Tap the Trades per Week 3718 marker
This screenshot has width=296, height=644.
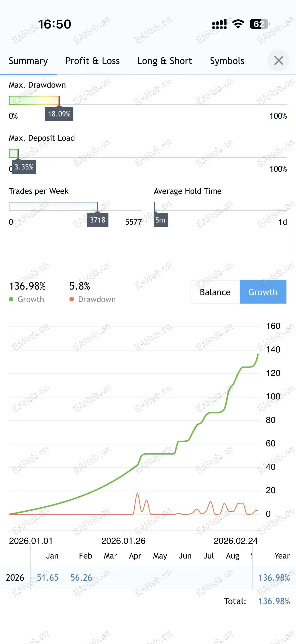[98, 220]
